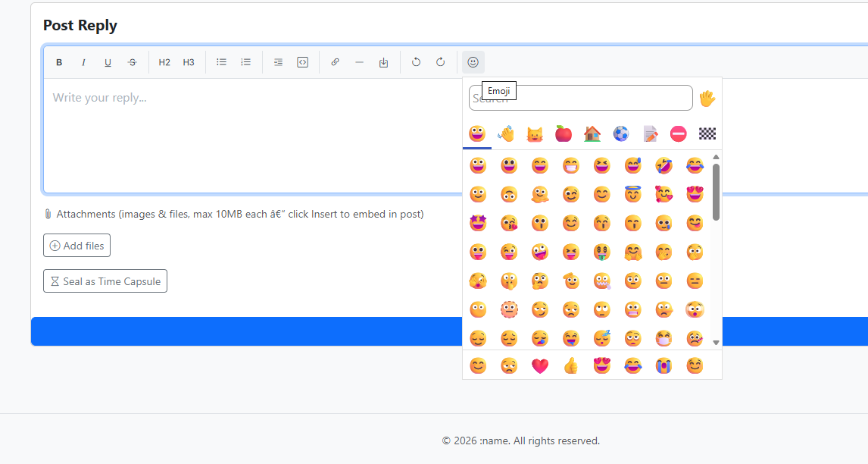Close the emoji picker via smiley button
Screen dimensions: 868x464
pyautogui.click(x=473, y=62)
